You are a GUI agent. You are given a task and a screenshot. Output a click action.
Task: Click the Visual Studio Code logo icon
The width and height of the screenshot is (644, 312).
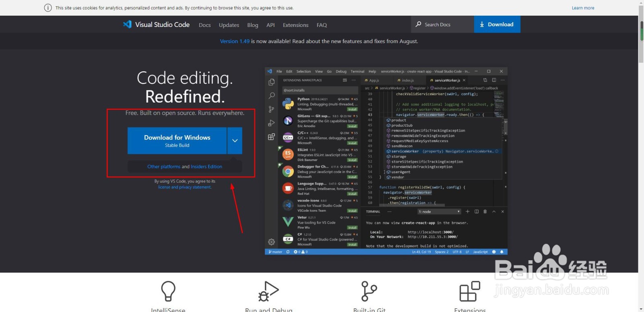(127, 24)
